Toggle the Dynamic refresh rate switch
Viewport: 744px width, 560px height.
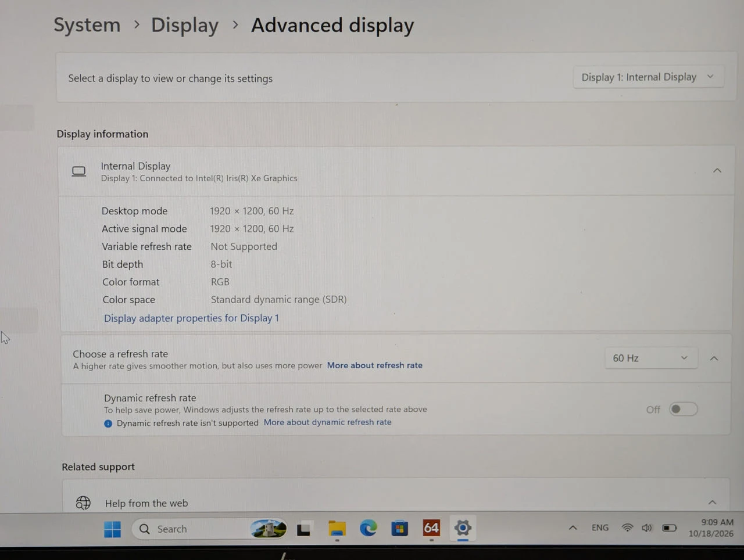point(683,409)
